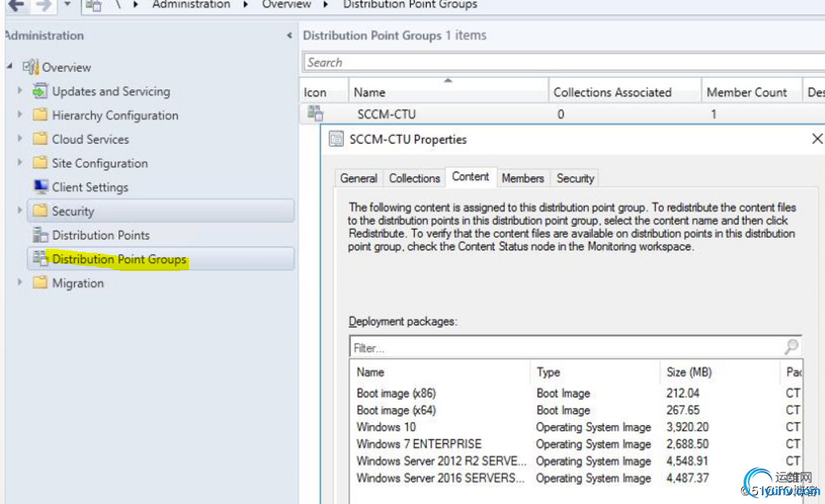Select the Boot image (x86) package

click(x=576, y=393)
